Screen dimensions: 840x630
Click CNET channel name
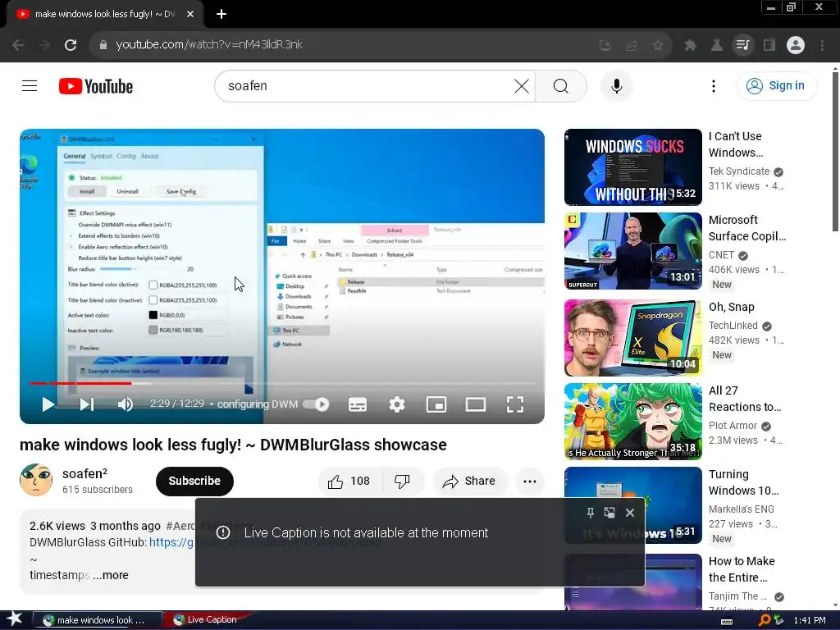[x=721, y=255]
